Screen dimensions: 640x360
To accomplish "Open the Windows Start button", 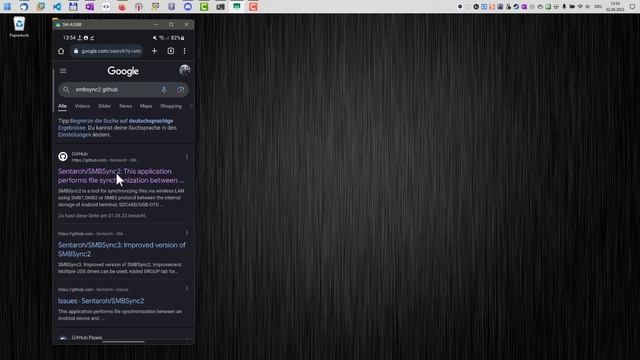I will (x=7, y=7).
